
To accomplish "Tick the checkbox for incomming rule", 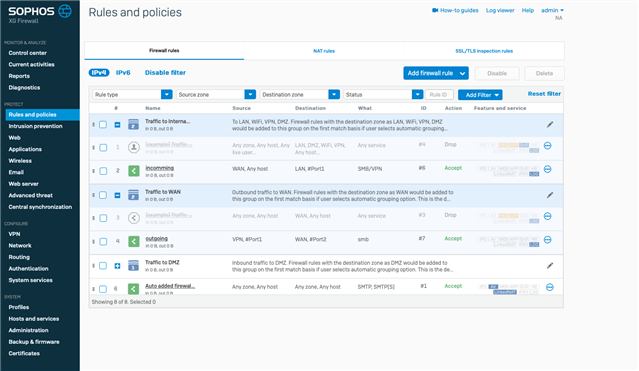I will tap(103, 171).
